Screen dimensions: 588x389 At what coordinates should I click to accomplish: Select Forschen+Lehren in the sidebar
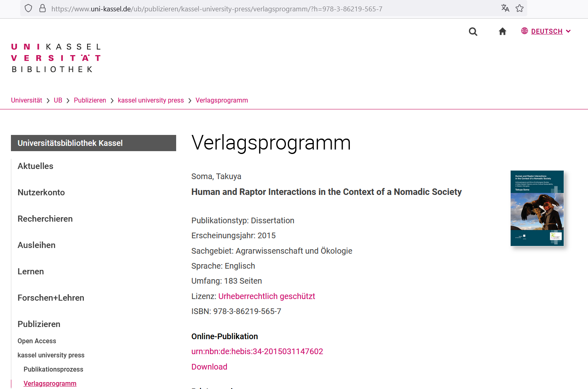pyautogui.click(x=51, y=298)
